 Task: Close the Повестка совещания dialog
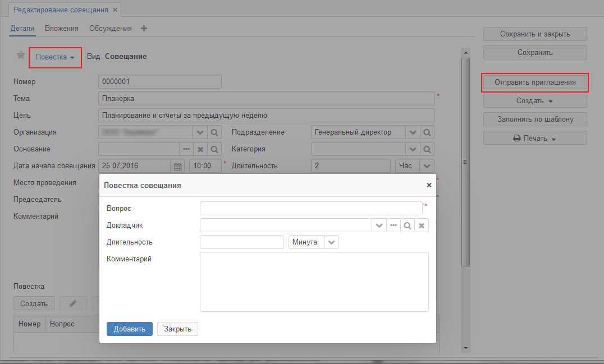coord(429,185)
